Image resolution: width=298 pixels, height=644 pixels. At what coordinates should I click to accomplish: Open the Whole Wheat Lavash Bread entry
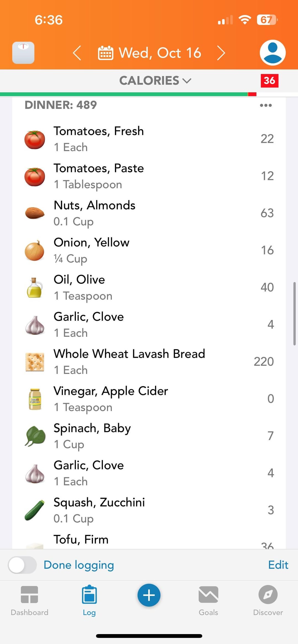[x=129, y=362]
